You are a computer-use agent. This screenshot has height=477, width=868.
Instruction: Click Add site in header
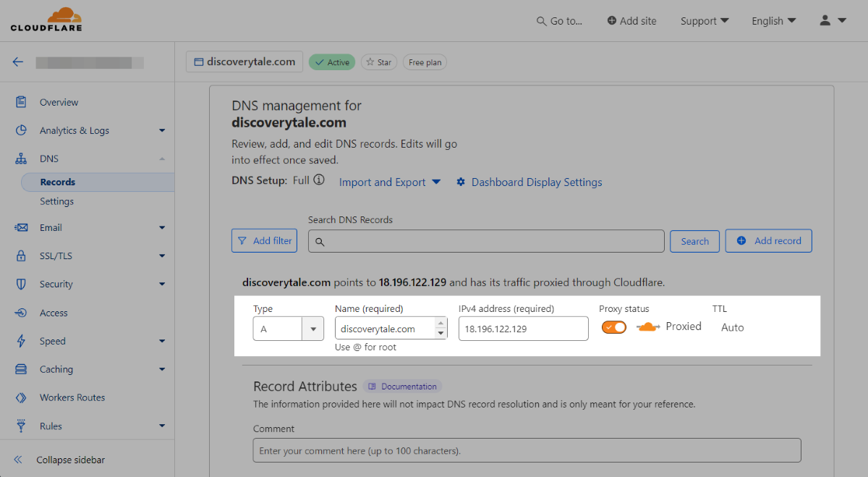631,21
